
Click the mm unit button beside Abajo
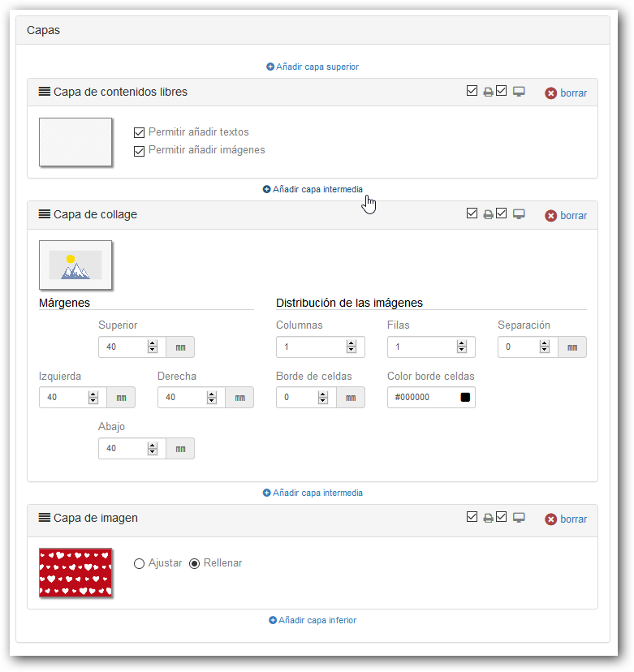point(180,448)
